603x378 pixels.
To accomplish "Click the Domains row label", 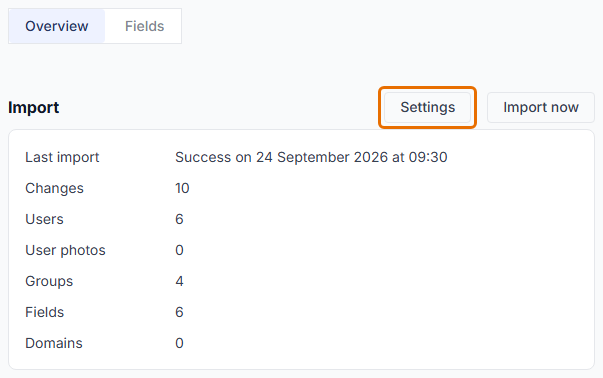I will [x=54, y=343].
